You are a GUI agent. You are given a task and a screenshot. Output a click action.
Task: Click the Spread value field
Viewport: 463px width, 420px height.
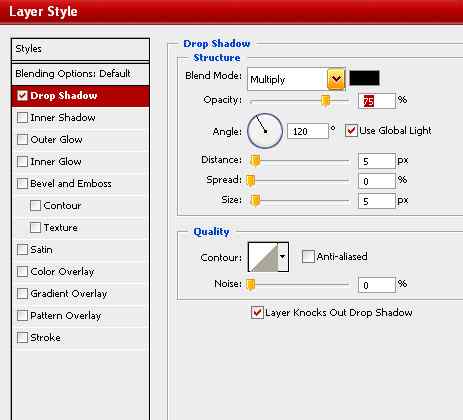pos(377,181)
